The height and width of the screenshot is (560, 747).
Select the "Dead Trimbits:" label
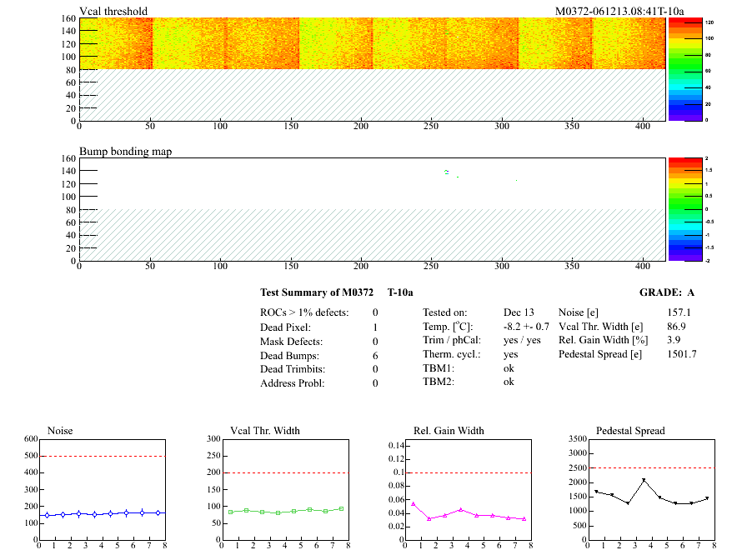click(293, 369)
